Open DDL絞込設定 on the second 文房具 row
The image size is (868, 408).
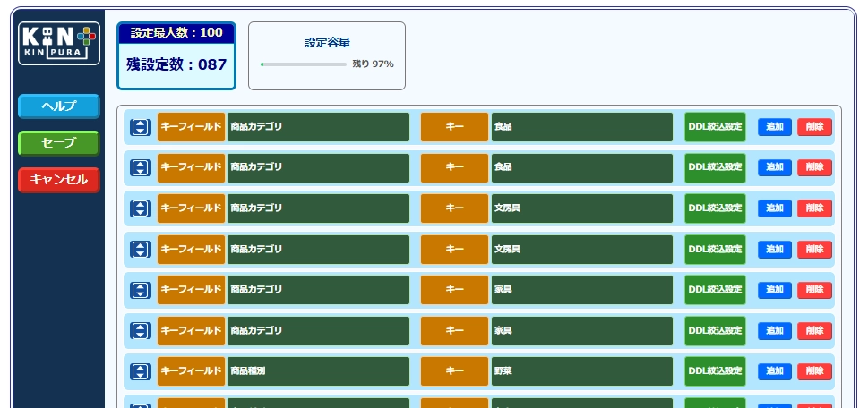tap(715, 250)
